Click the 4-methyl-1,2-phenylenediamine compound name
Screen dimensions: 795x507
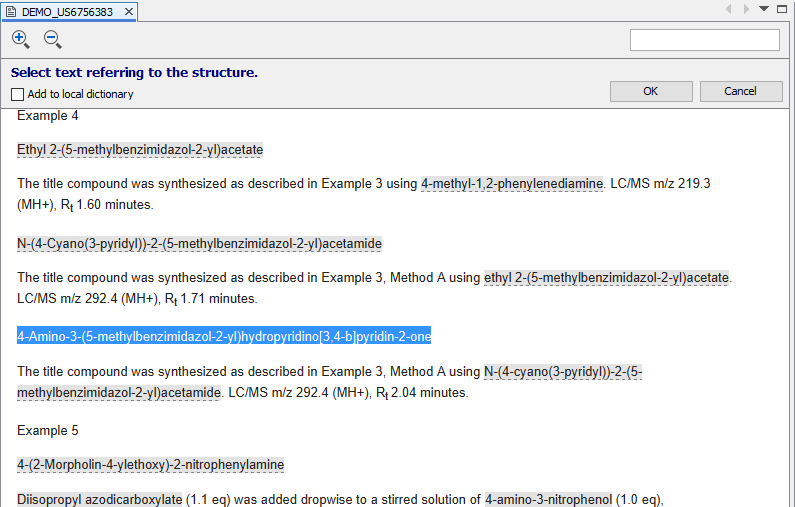(x=512, y=184)
